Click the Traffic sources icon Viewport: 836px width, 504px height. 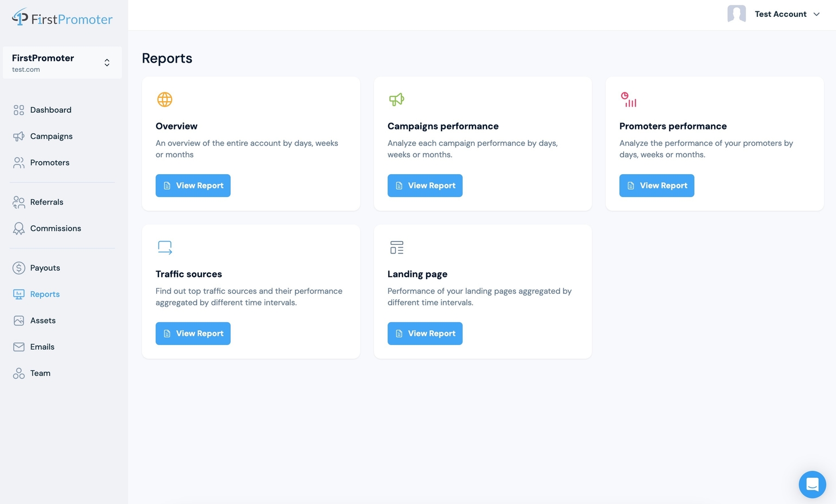[x=165, y=248]
